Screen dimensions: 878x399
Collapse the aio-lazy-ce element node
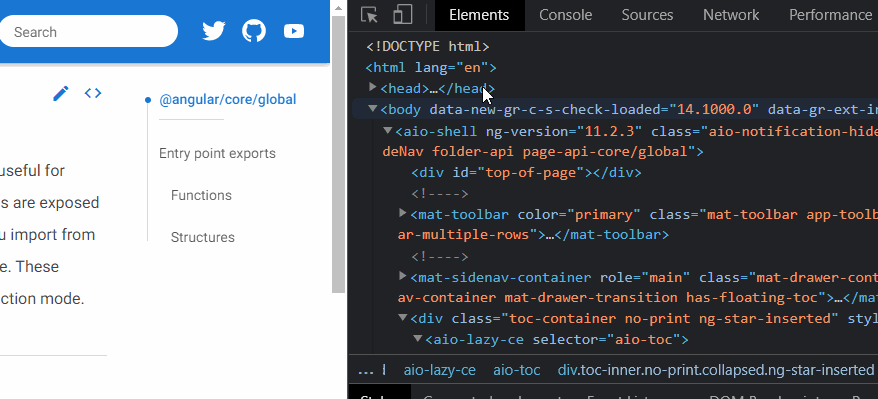click(417, 339)
